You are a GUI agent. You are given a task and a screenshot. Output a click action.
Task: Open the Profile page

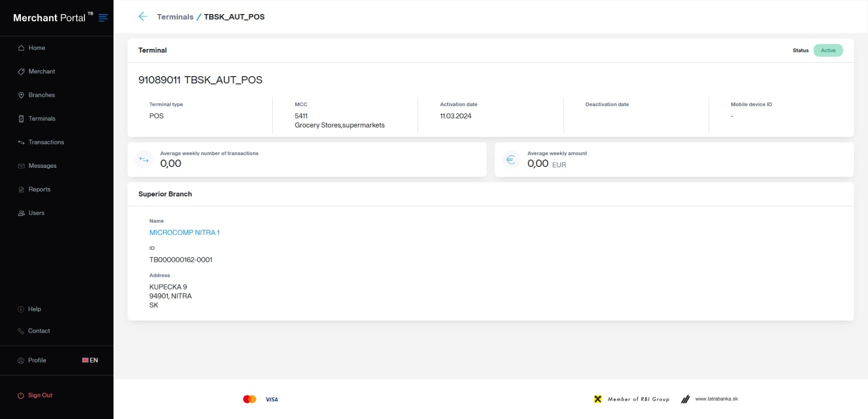(37, 360)
